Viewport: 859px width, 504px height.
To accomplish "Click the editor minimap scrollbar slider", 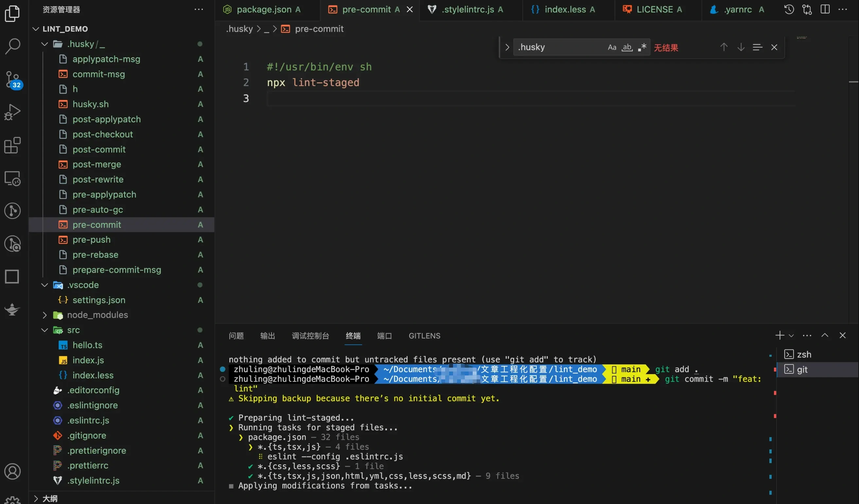I will click(x=853, y=82).
